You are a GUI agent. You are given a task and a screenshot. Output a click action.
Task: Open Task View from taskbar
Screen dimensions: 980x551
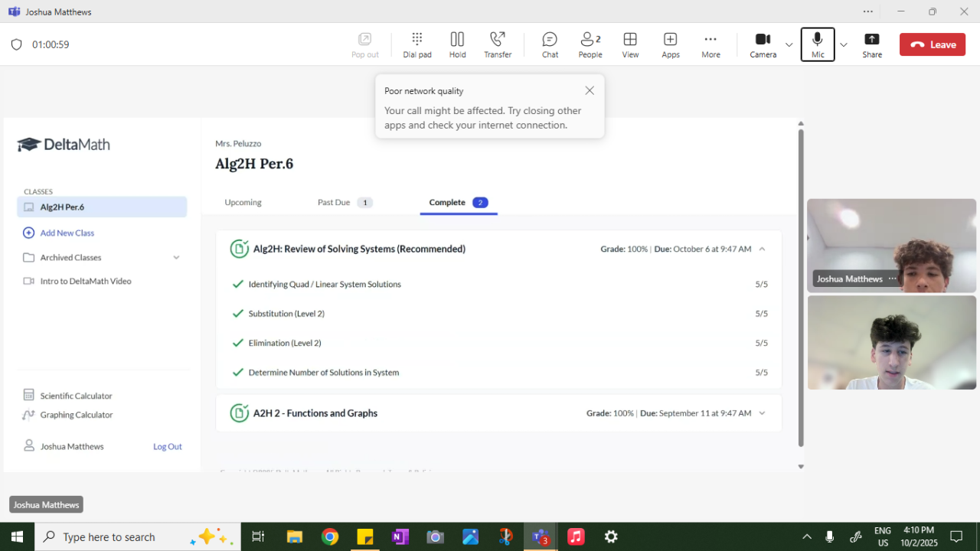pos(258,536)
